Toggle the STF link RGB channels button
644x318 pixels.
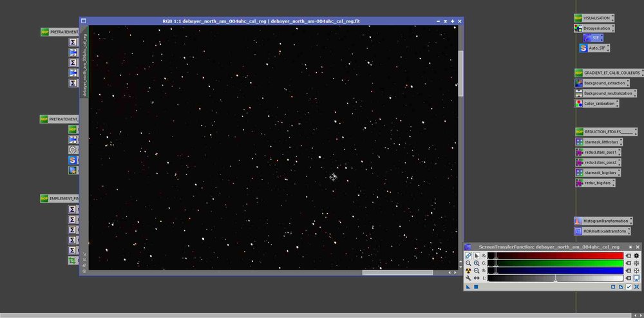pos(468,256)
